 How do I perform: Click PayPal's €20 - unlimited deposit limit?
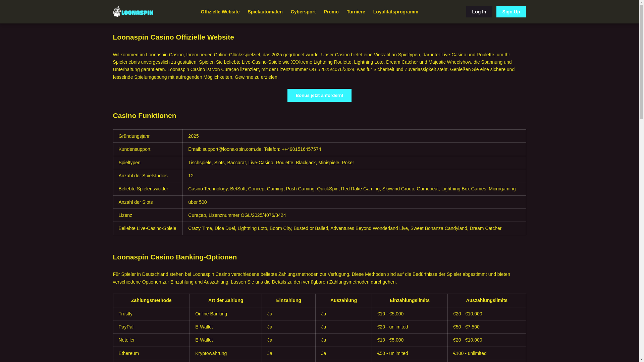[x=410, y=327]
